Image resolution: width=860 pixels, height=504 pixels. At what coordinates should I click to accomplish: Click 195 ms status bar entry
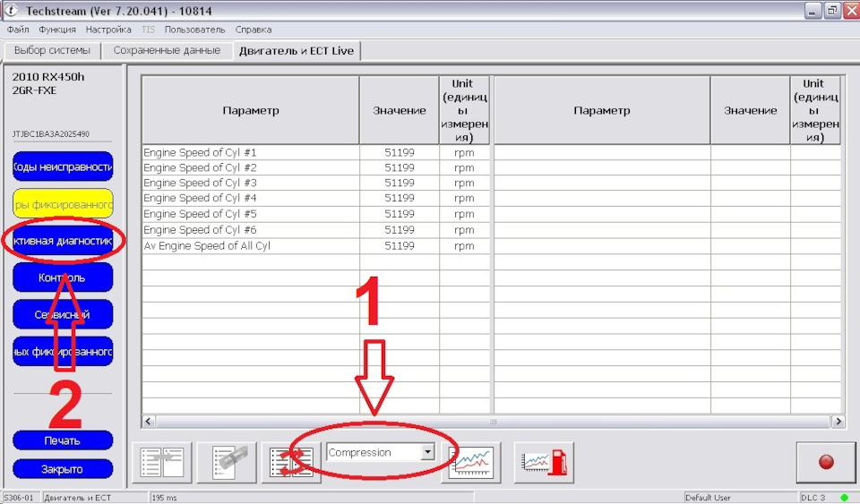165,498
